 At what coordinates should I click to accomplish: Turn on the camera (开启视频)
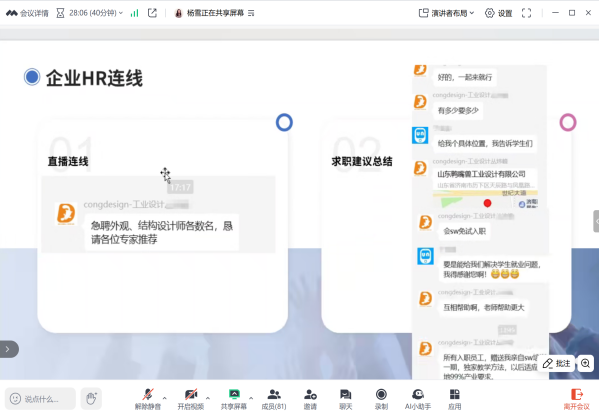coord(191,399)
